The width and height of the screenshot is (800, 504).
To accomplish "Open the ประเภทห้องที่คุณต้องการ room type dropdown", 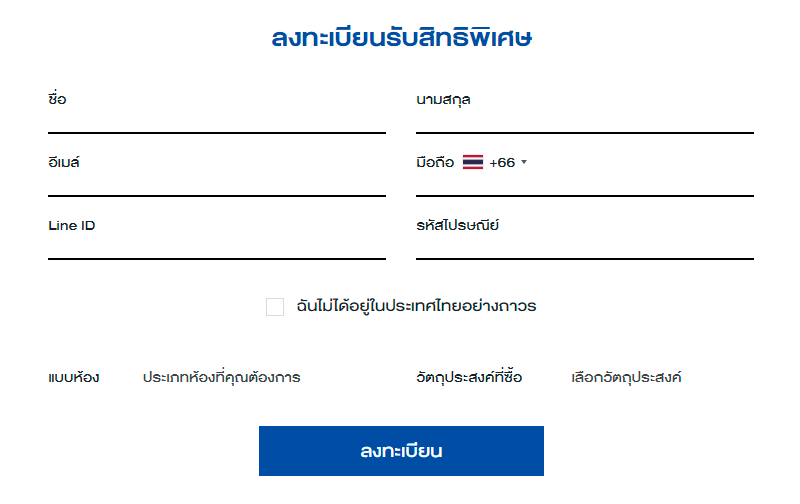I will (222, 378).
